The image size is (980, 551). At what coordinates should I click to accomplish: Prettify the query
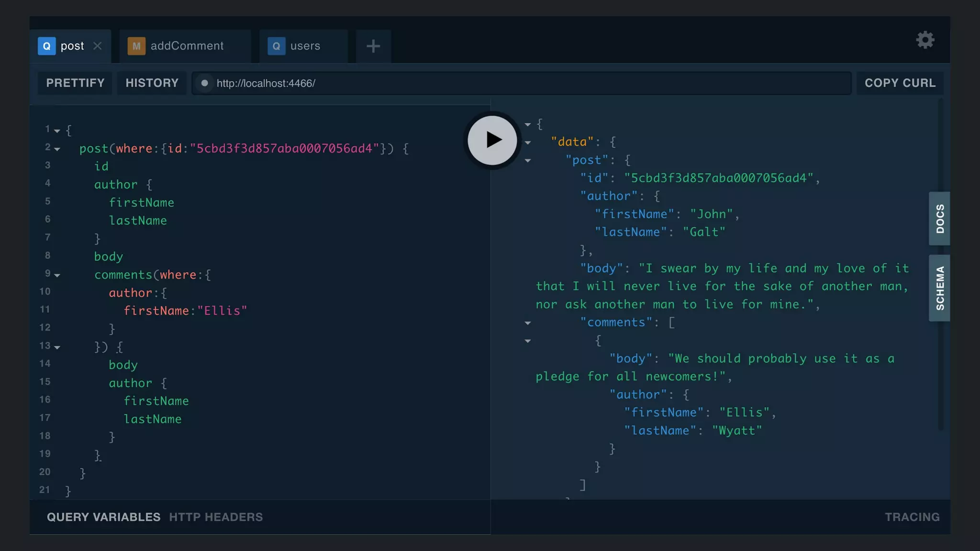click(75, 83)
